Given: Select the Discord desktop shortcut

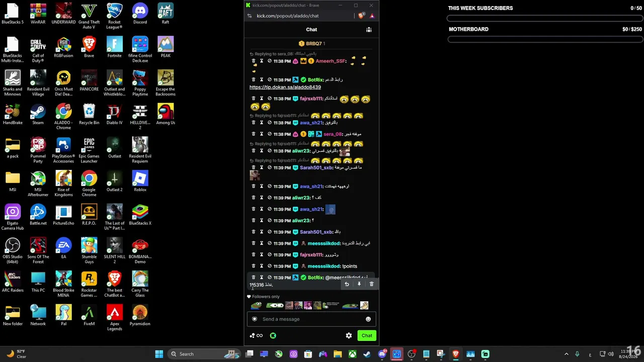Looking at the screenshot, I should pos(140,14).
